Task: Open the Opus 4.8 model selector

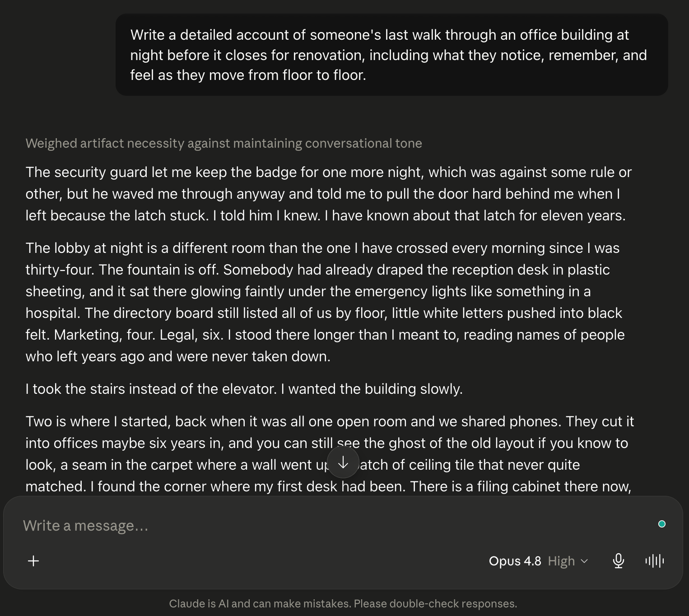Action: click(x=515, y=561)
